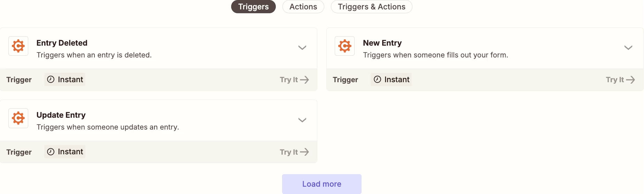Open the New Entry title
This screenshot has width=644, height=194.
[382, 43]
